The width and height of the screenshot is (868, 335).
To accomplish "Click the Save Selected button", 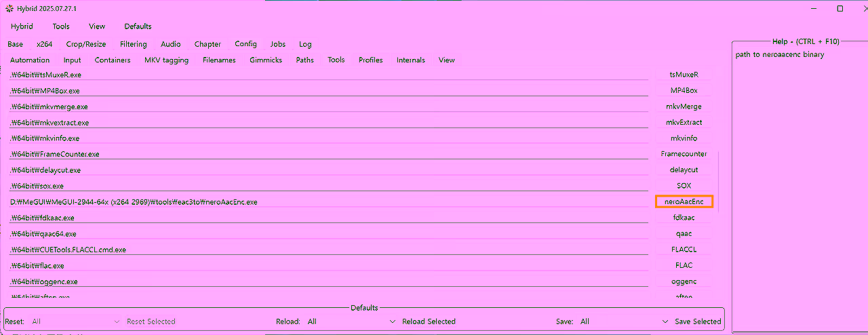I will pos(698,321).
